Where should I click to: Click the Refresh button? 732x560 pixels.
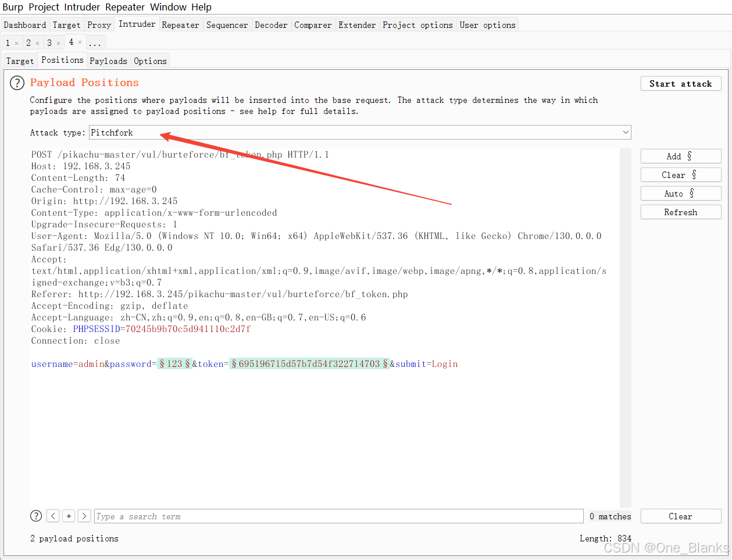coord(681,212)
